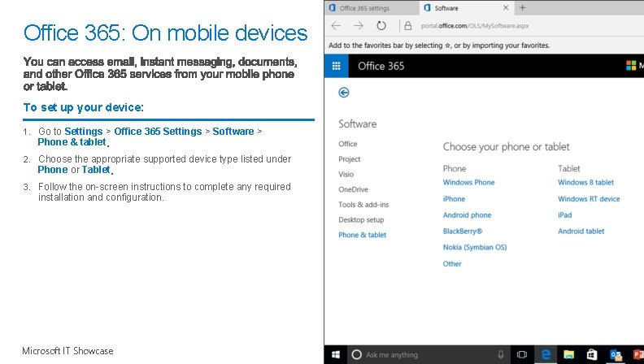Viewport: 644px width, 364px height.
Task: Select Desktop setup in the sidebar
Action: pyautogui.click(x=361, y=220)
